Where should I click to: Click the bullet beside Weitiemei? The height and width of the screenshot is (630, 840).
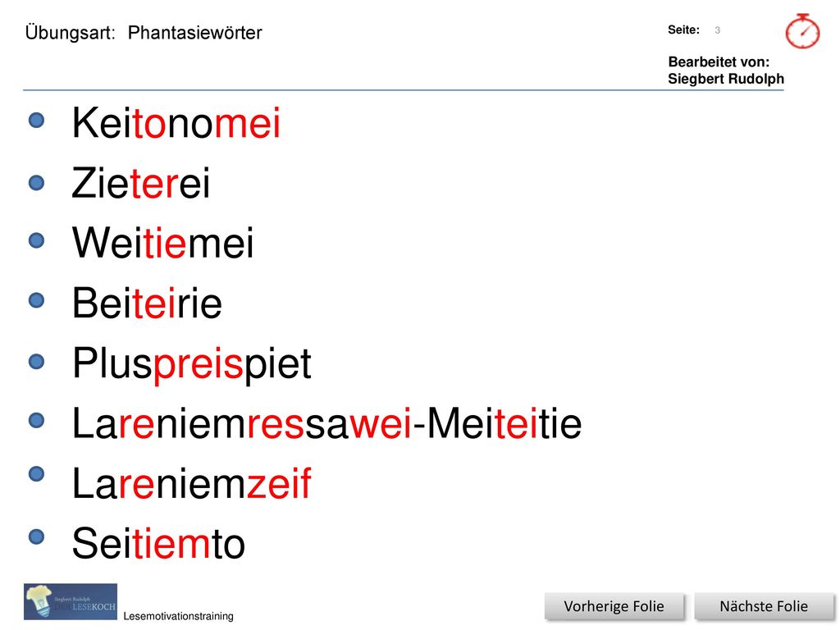(x=36, y=240)
